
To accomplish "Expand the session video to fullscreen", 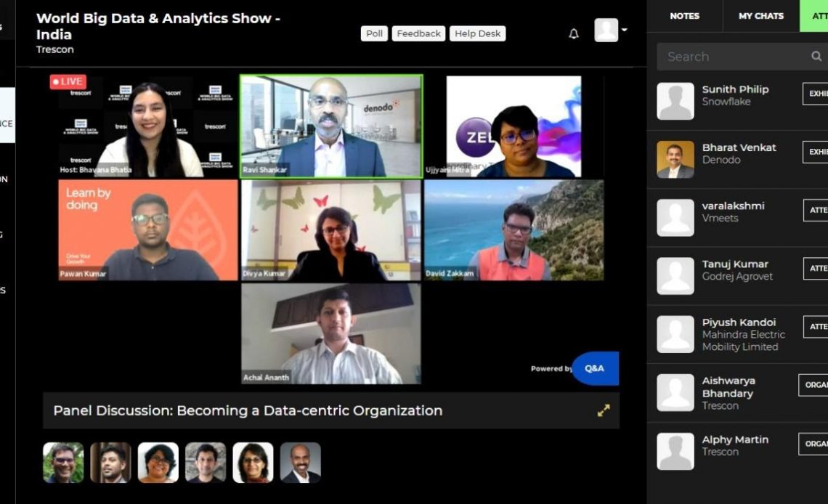I will (604, 410).
